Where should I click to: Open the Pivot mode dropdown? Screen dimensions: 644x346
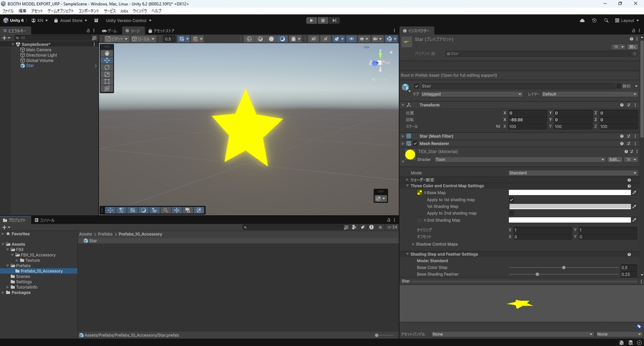(x=116, y=39)
